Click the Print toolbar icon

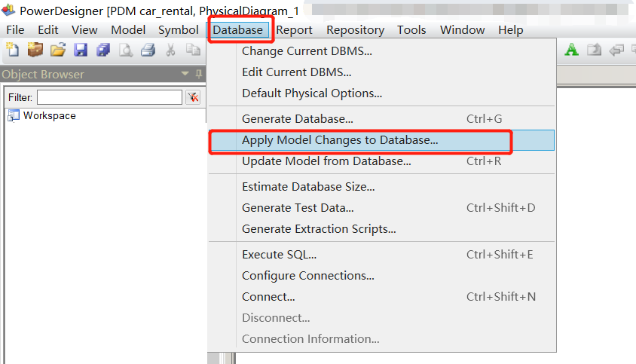point(148,50)
